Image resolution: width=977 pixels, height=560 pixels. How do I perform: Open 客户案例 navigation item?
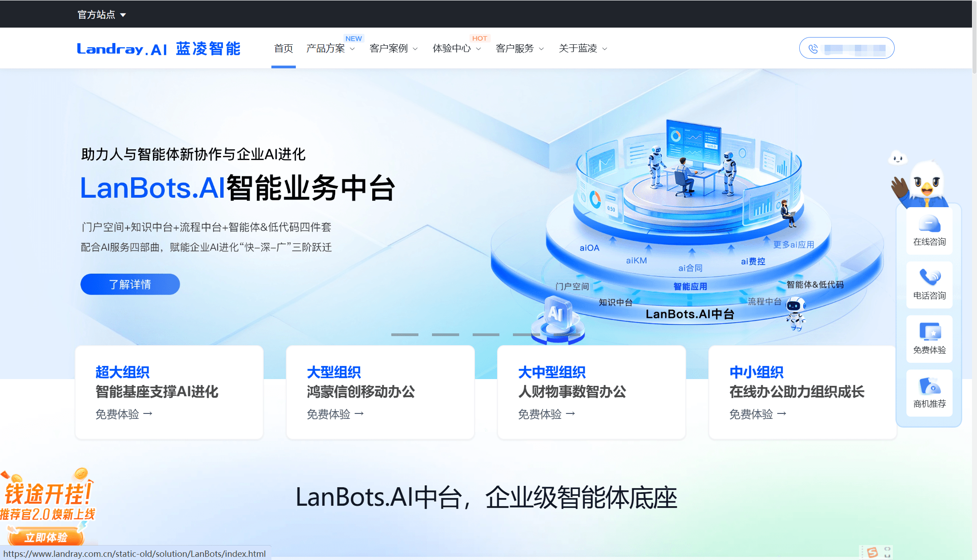click(389, 48)
